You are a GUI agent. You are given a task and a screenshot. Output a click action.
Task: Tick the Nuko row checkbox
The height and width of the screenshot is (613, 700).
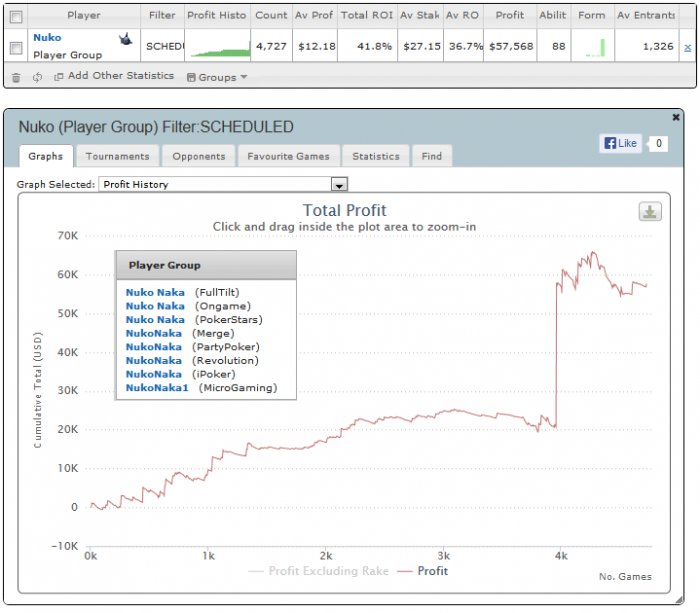pos(16,48)
